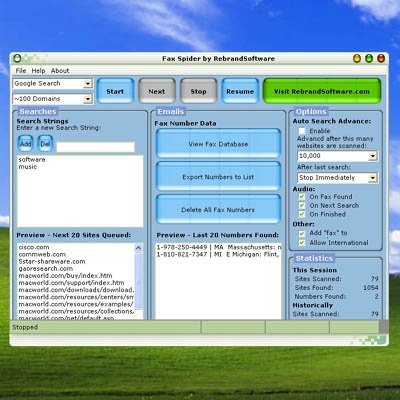The image size is (400, 400).
Task: Open the Stop Immediately dropdown
Action: point(337,178)
